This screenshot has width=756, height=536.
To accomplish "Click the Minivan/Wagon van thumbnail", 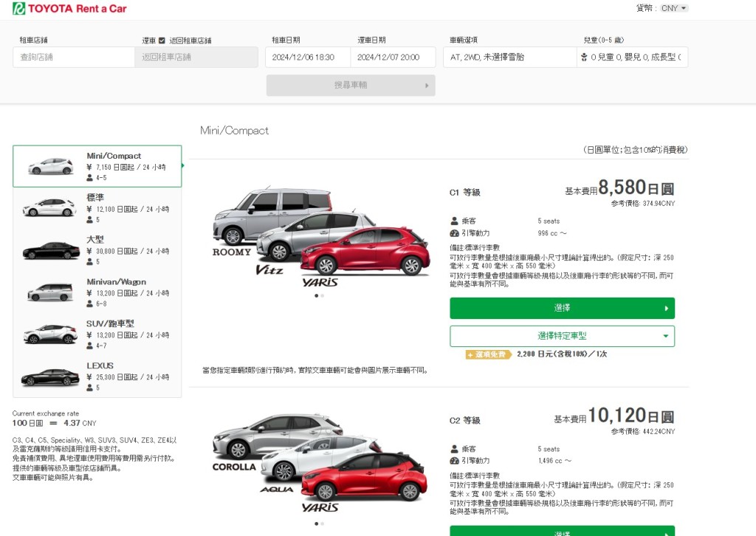I will point(50,292).
